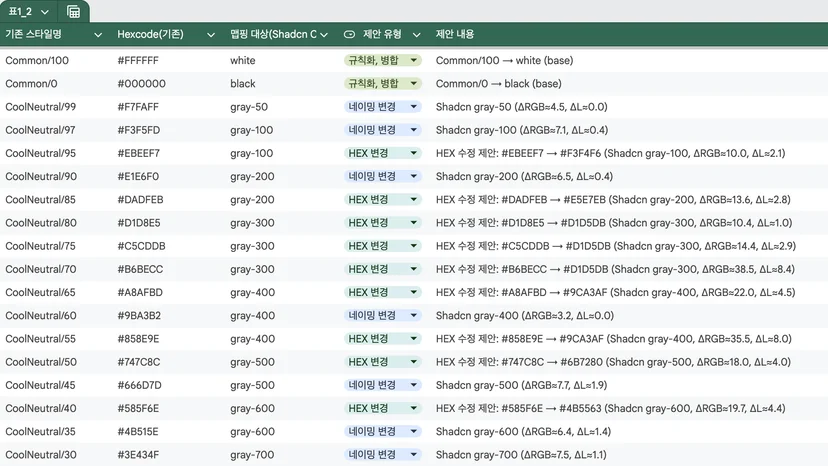Open the 표1_2 table name dropdown
828x466 pixels.
click(44, 12)
